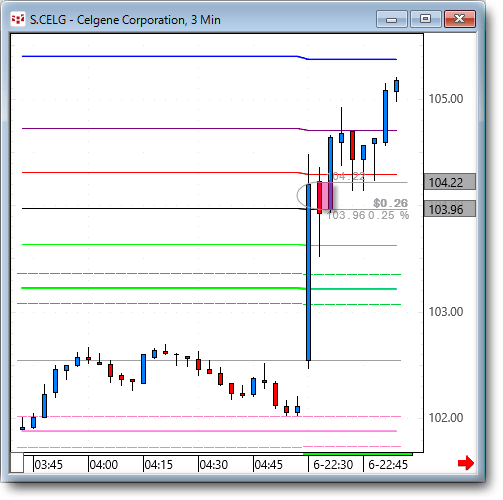Click the 03:45 time axis label
Screen dimensions: 503x500
coord(49,465)
